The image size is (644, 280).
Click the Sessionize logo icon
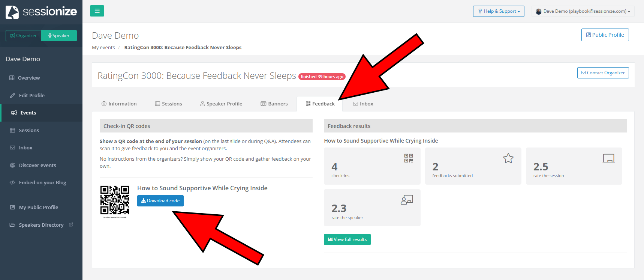pos(12,12)
